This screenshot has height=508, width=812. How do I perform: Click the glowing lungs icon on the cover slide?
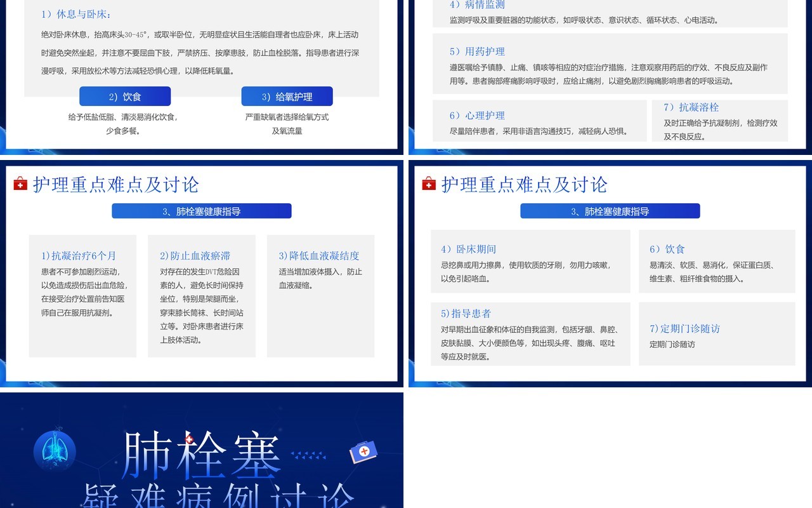point(55,451)
